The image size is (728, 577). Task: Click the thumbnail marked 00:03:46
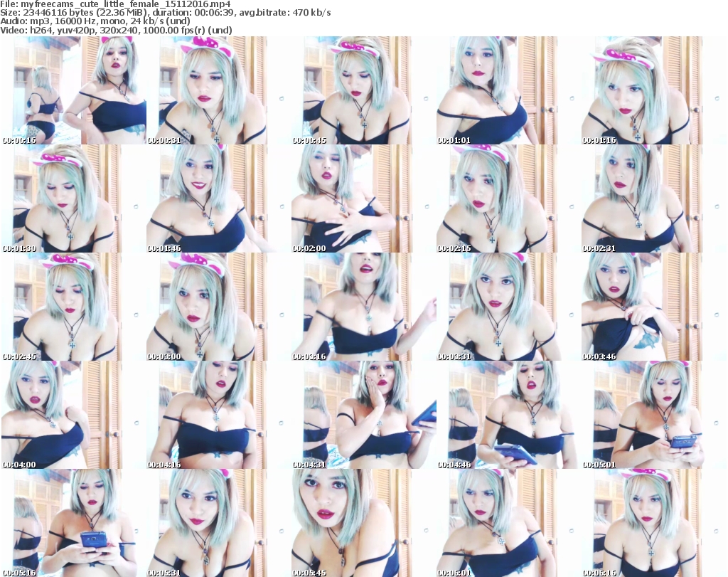(654, 307)
